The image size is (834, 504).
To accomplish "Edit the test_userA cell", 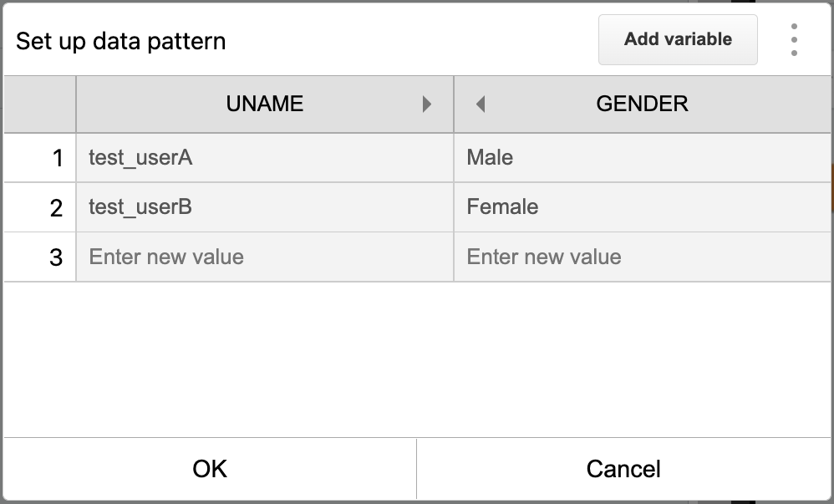I will click(x=265, y=157).
